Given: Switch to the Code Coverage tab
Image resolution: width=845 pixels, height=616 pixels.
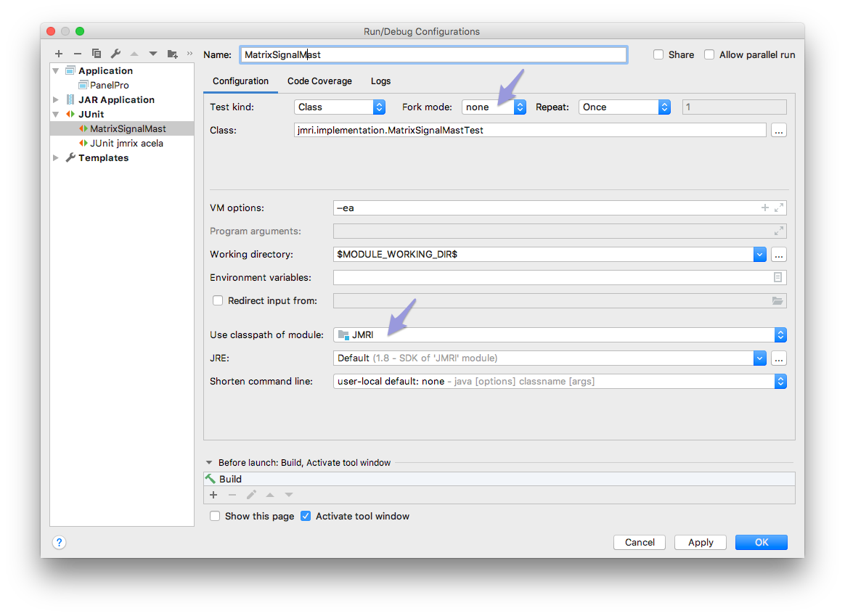Looking at the screenshot, I should [319, 81].
